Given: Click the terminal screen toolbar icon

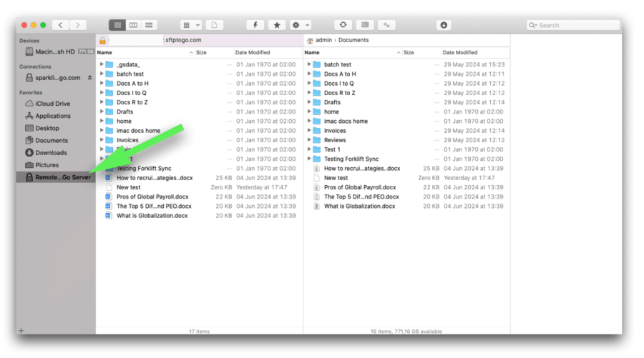Looking at the screenshot, I should (365, 25).
